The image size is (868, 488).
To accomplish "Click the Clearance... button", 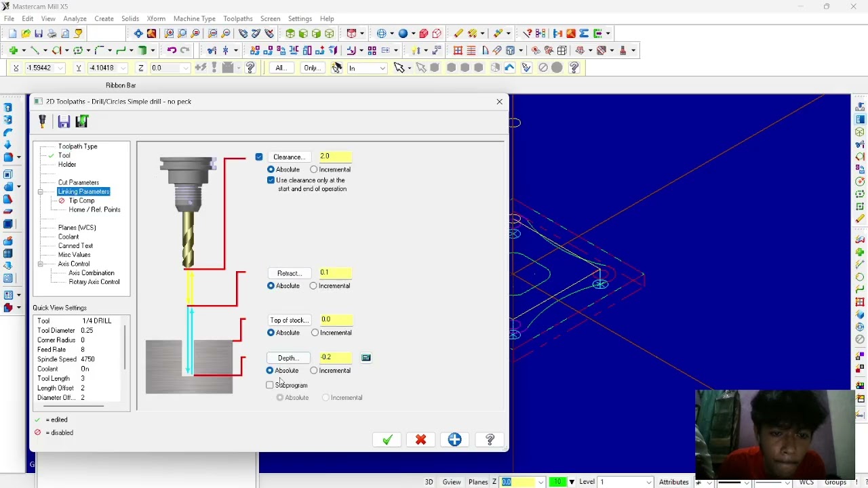I will coord(289,157).
